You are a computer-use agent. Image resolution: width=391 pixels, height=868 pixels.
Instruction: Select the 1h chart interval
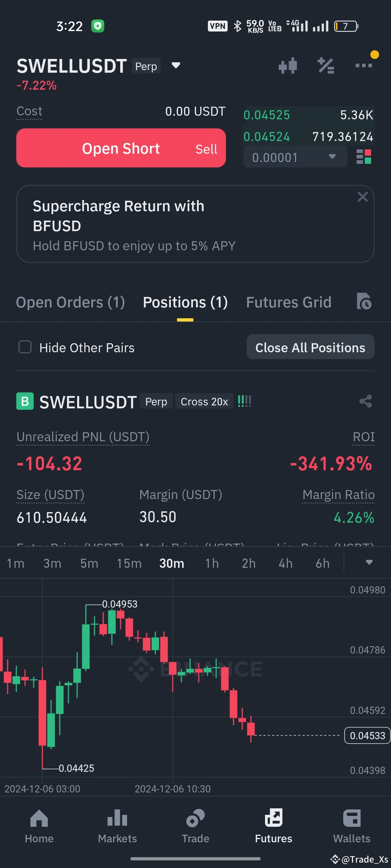(212, 563)
